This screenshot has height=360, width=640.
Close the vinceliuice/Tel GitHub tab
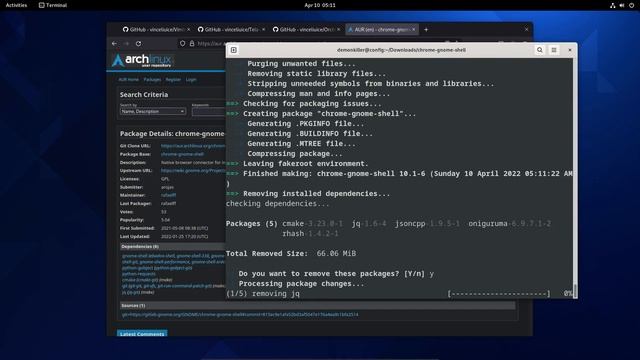pos(263,29)
